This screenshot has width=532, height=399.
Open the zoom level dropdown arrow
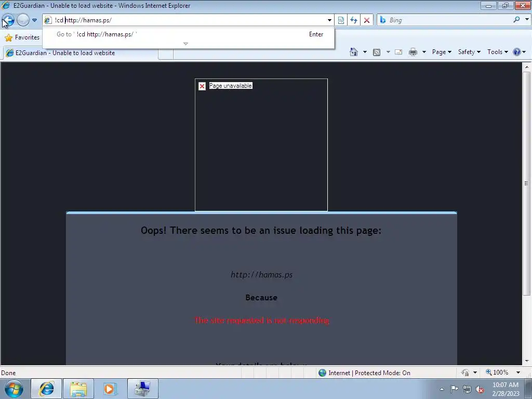(x=518, y=373)
